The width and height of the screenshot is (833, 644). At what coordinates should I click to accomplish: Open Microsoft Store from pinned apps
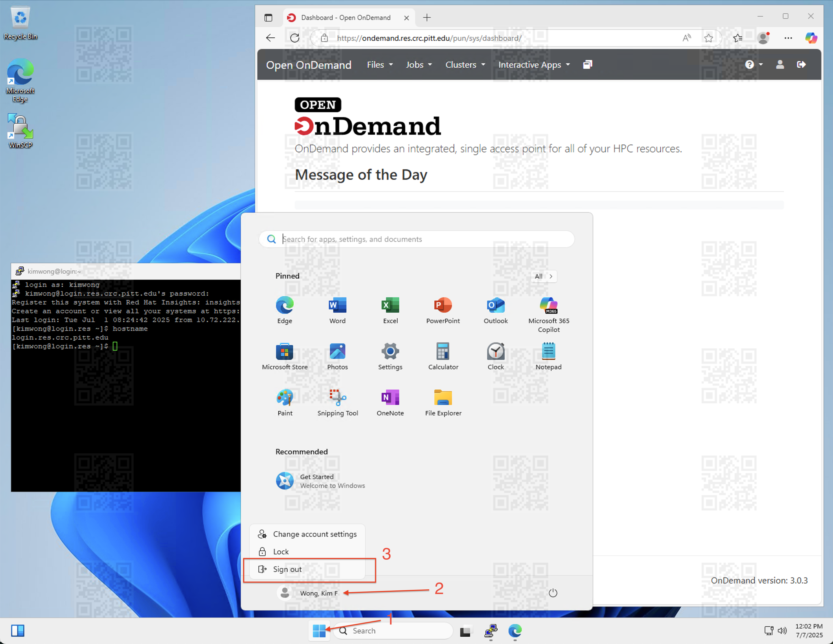pos(285,356)
